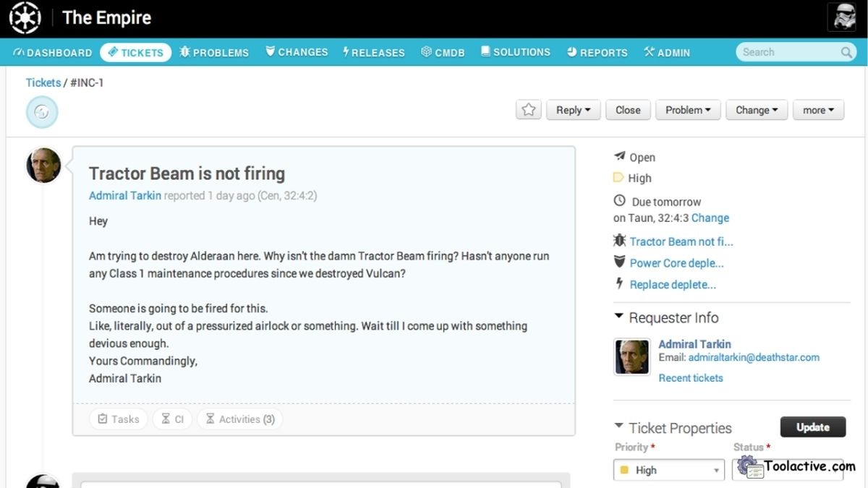Click the magnifier icon in the search box

[846, 52]
